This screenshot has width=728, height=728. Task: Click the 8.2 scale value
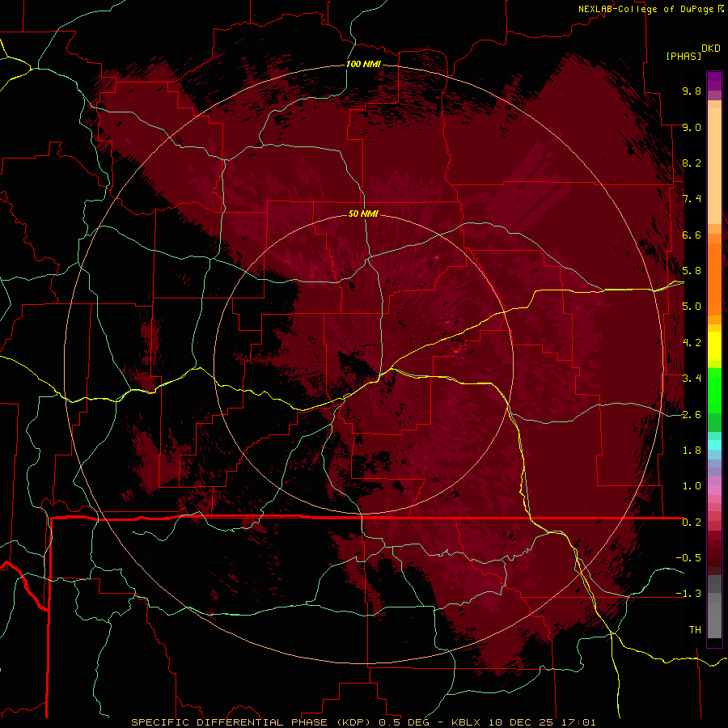(x=692, y=163)
